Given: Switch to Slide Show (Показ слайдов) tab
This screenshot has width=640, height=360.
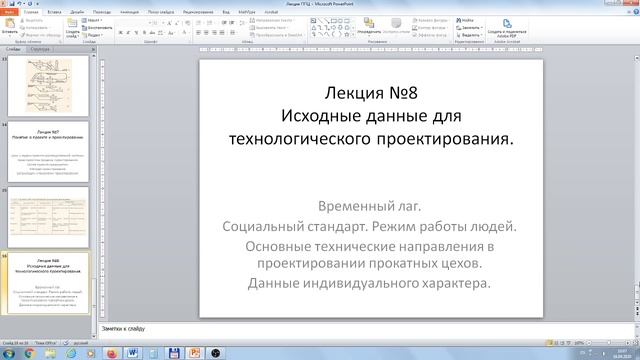Looking at the screenshot, I should 161,12.
